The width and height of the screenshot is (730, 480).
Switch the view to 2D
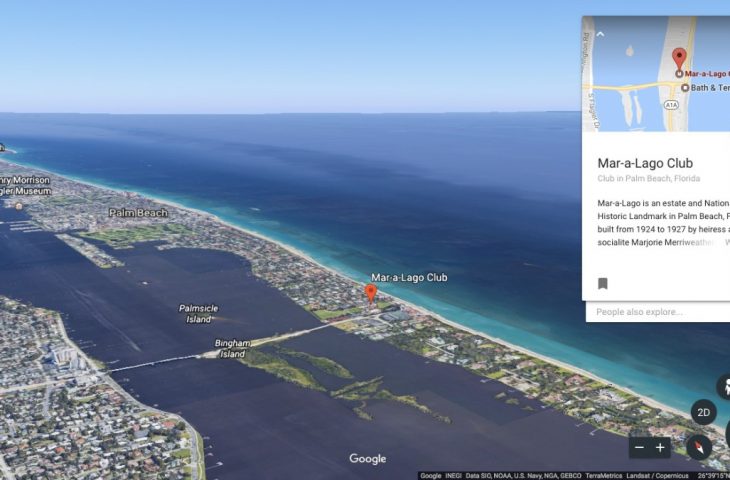click(703, 412)
